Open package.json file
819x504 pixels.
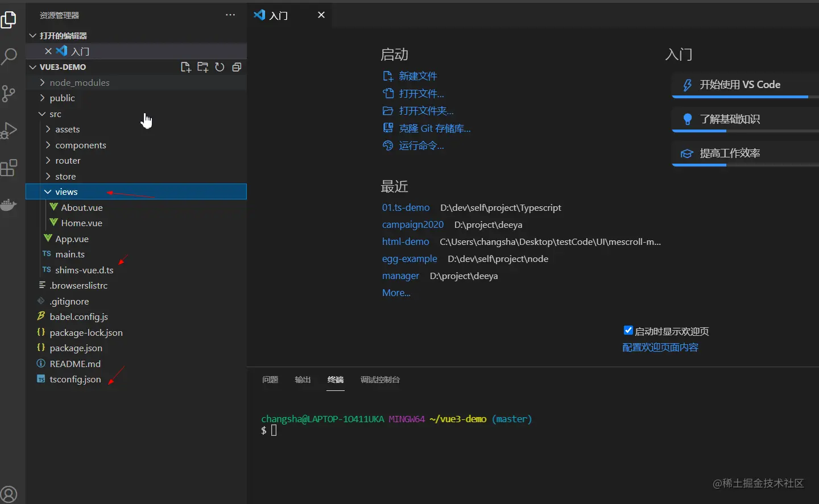[x=136, y=348]
